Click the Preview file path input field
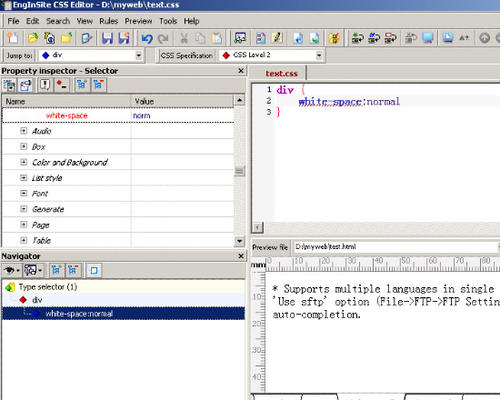Image resolution: width=500 pixels, height=400 pixels. (395, 247)
